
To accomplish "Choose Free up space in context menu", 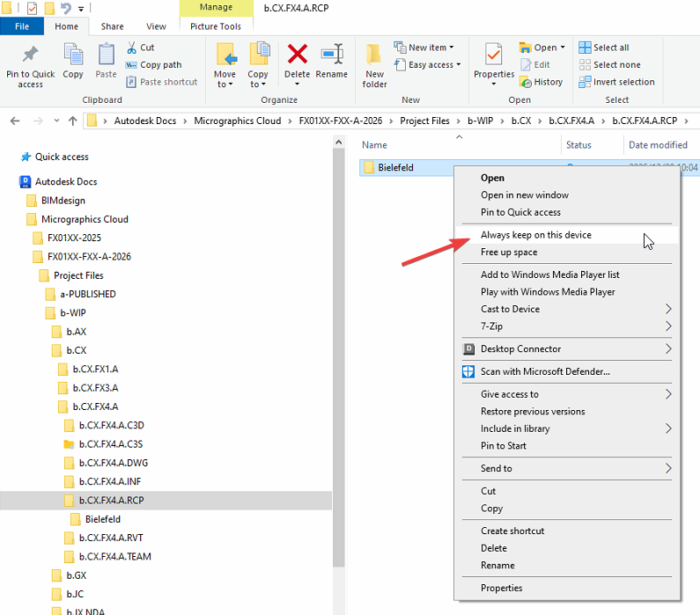I will 566,253.
